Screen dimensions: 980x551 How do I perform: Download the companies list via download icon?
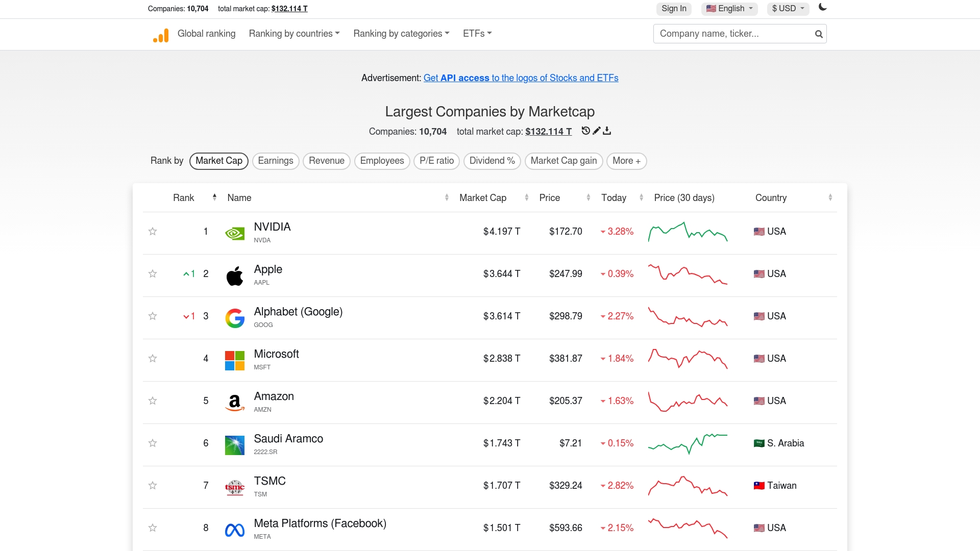[607, 131]
